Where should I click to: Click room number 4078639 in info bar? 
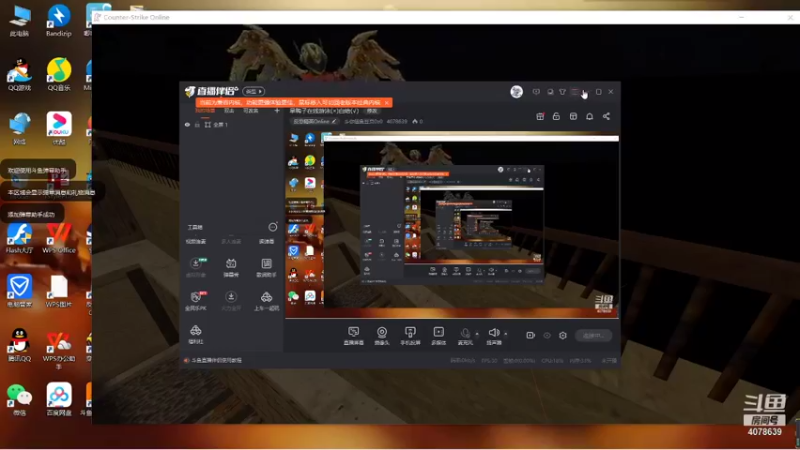[x=397, y=121]
